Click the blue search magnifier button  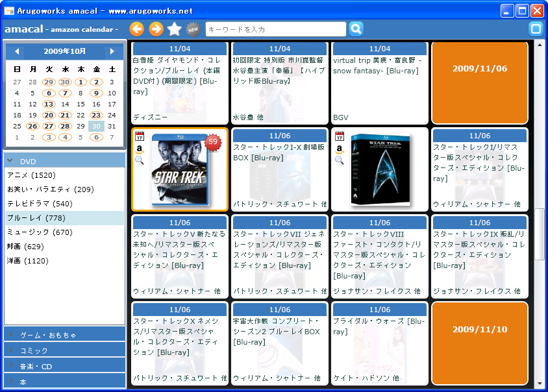(x=356, y=29)
